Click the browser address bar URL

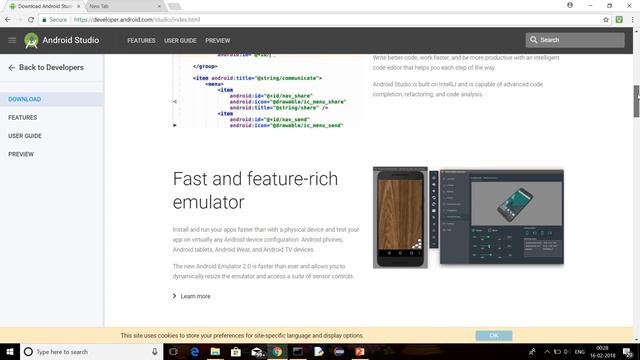tap(137, 20)
